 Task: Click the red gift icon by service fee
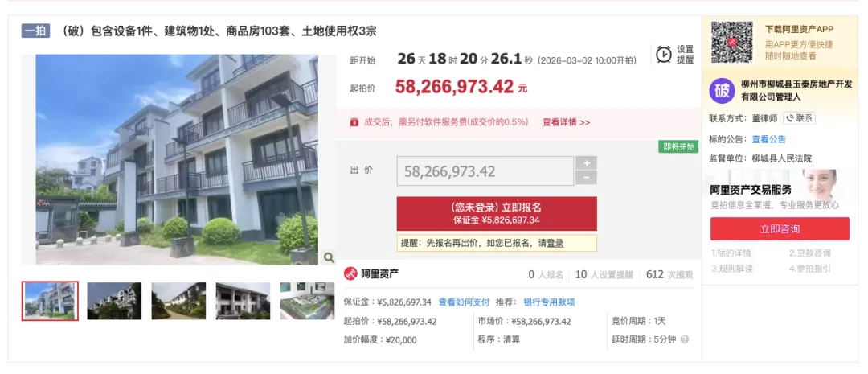pyautogui.click(x=354, y=122)
